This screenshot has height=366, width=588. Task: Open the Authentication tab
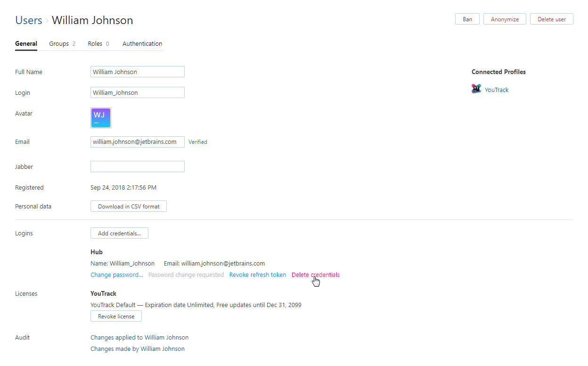[x=142, y=44]
